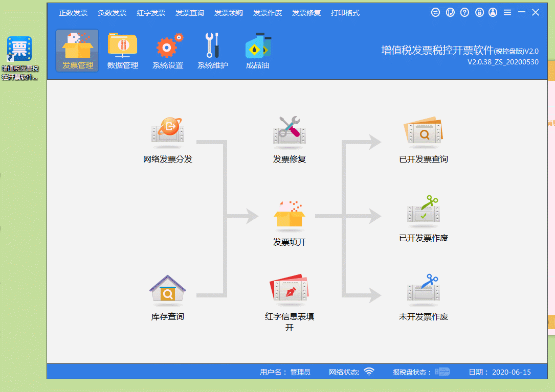This screenshot has height=392, width=555.
Task: Open the 红字发票 menu
Action: coord(151,13)
